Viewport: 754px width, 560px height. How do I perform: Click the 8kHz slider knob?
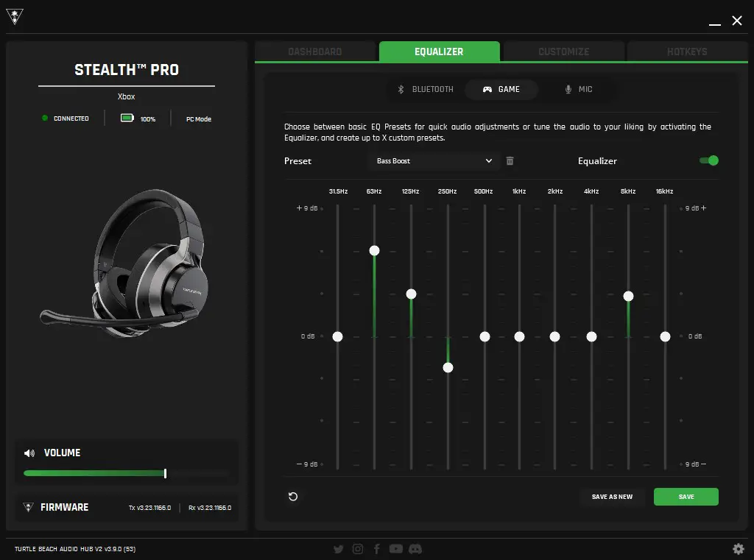tap(628, 296)
